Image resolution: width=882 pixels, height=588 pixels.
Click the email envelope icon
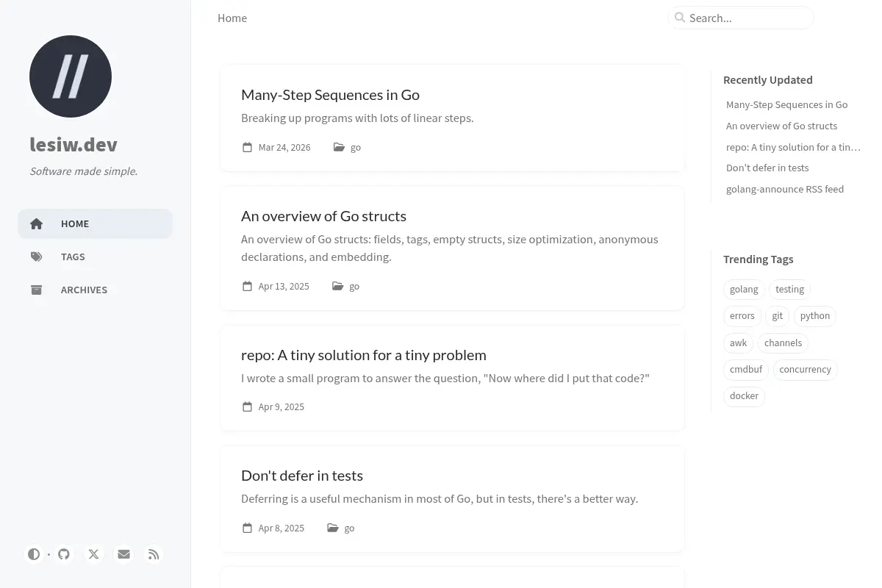point(123,554)
